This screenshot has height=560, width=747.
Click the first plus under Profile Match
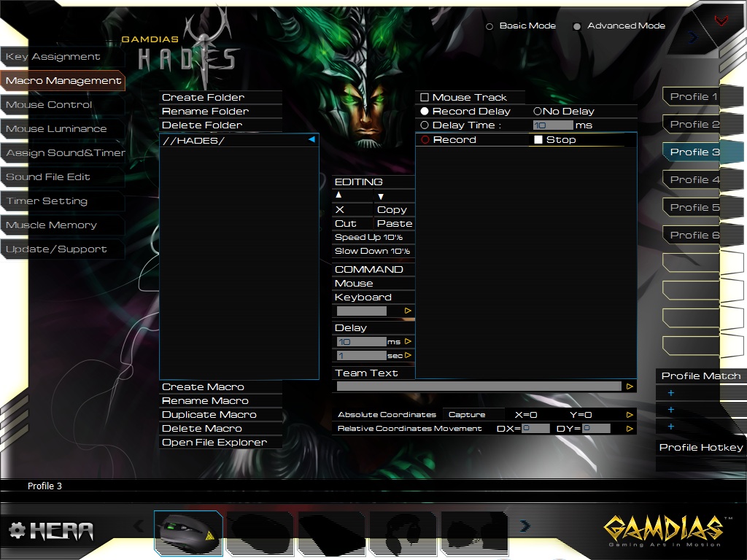click(x=671, y=393)
